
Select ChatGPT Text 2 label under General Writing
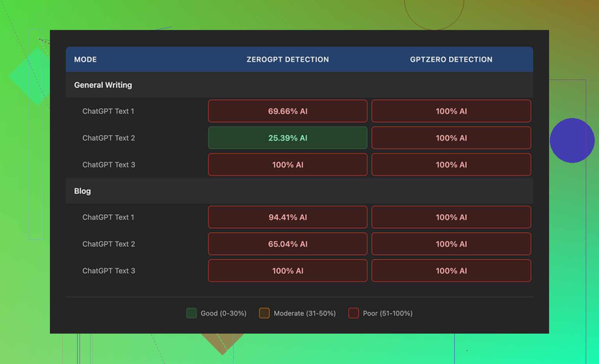click(x=108, y=138)
